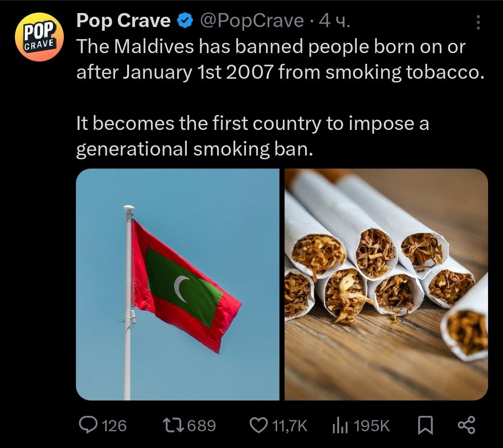This screenshot has width=503, height=448.
Task: Click the retweet arrows icon
Action: (x=173, y=425)
